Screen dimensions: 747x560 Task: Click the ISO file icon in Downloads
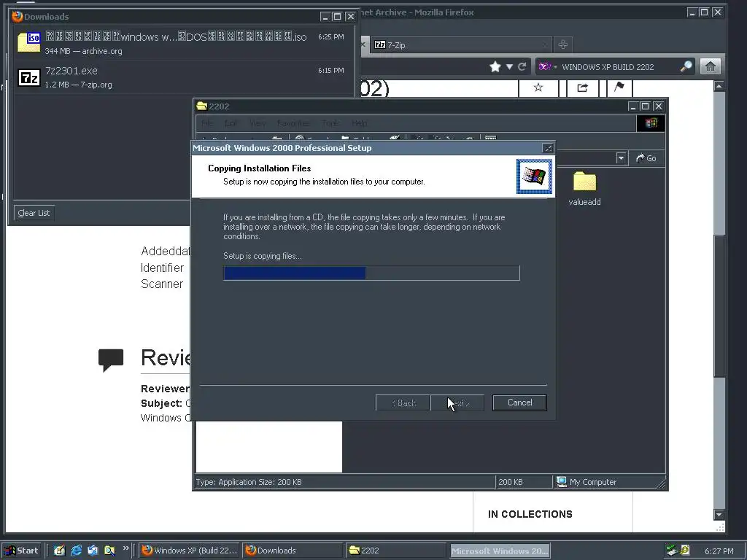coord(29,42)
